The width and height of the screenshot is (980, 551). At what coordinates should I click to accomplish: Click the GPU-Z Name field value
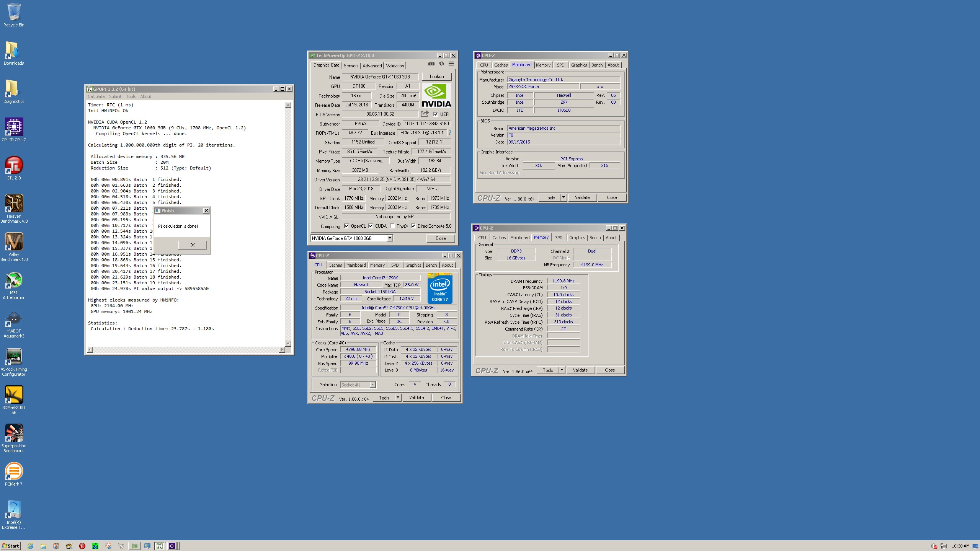pyautogui.click(x=380, y=77)
